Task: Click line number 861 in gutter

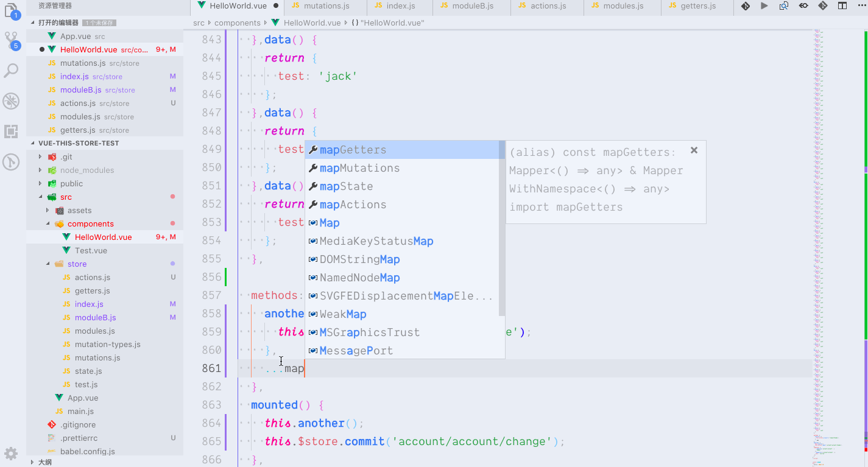Action: pyautogui.click(x=211, y=368)
